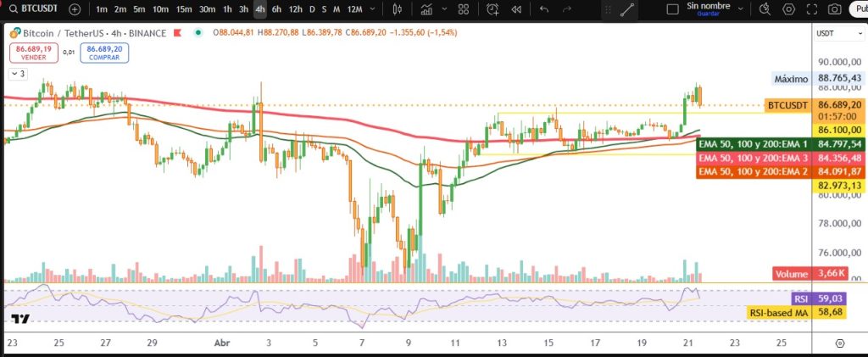Add a symbol to compare with plus icon
The height and width of the screenshot is (357, 868).
tap(75, 9)
